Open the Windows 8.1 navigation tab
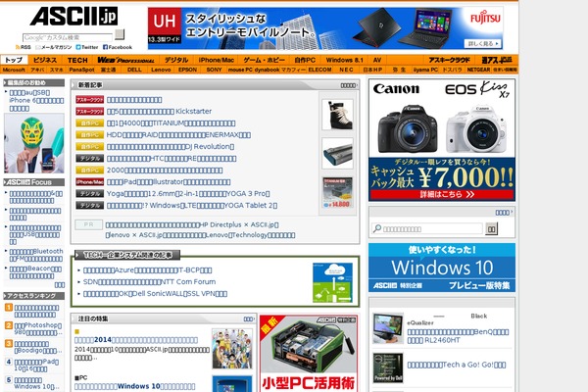The image size is (588, 392). (x=345, y=60)
